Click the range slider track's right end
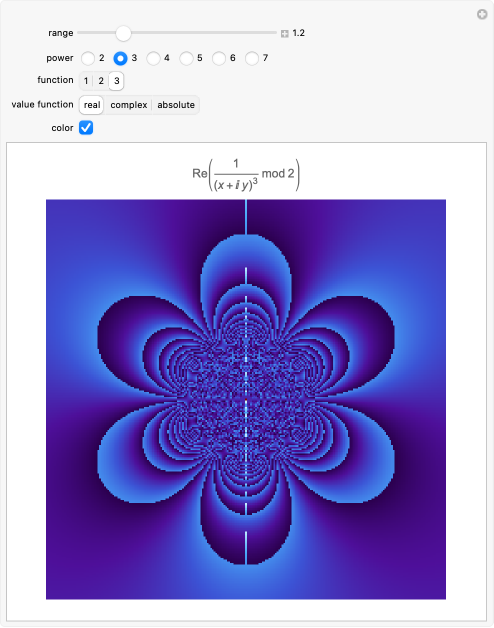Screen dimensions: 494x628 tap(275, 33)
